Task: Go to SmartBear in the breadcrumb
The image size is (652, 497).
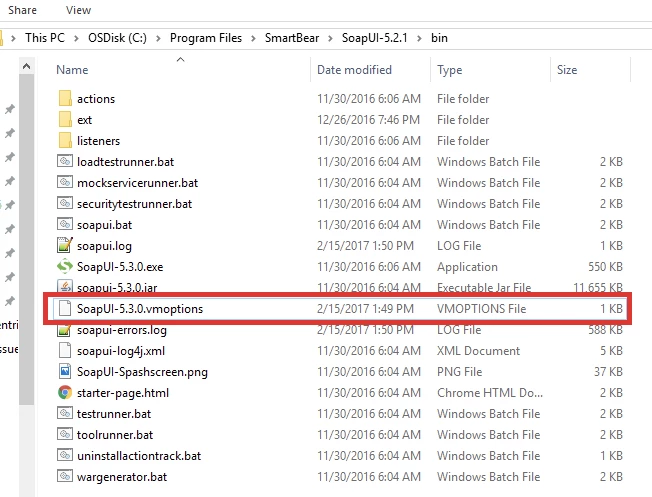Action: pos(292,38)
